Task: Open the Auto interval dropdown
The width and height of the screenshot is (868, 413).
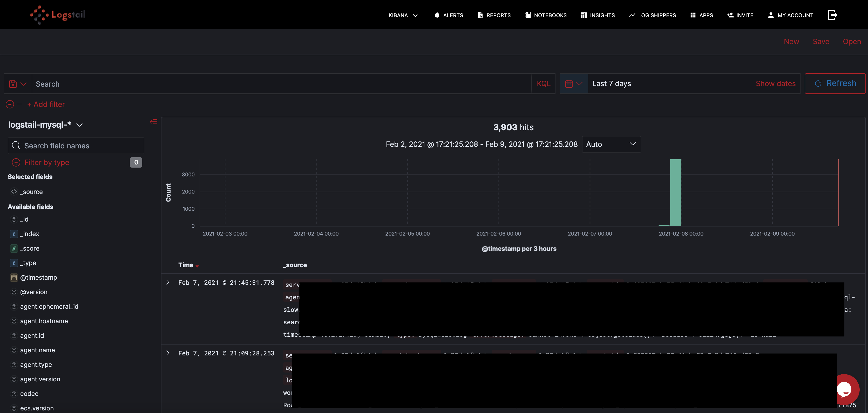Action: pos(611,144)
